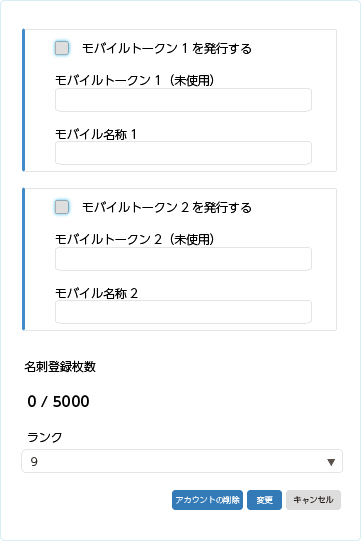Click the モバイル名称 2 field label
This screenshot has height=541, width=361.
click(97, 293)
